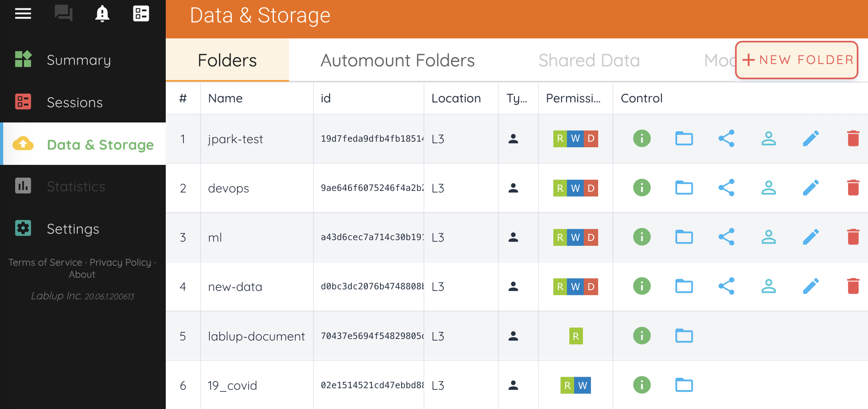Switch to the Automount Folders tab
This screenshot has height=409, width=868.
pos(398,60)
